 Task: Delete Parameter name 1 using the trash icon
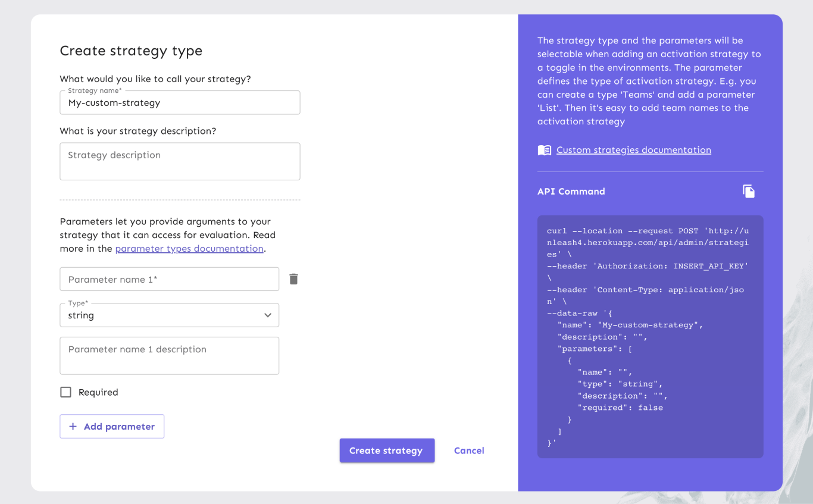(x=293, y=278)
